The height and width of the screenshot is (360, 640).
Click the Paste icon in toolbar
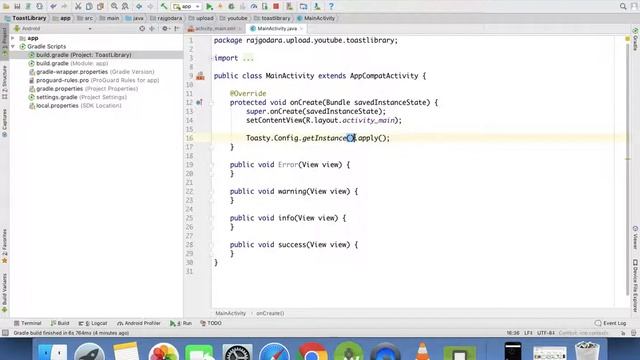100,6
